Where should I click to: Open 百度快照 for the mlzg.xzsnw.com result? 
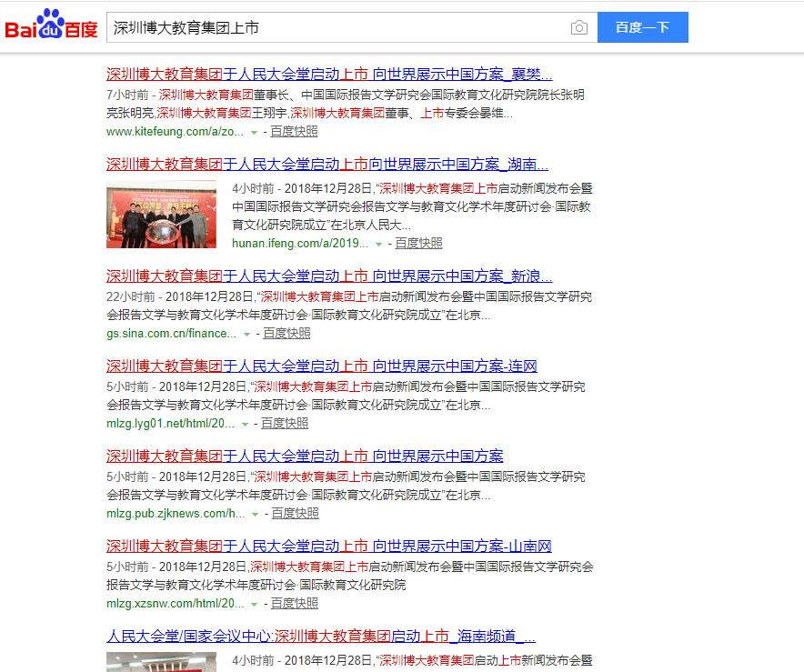coord(295,604)
